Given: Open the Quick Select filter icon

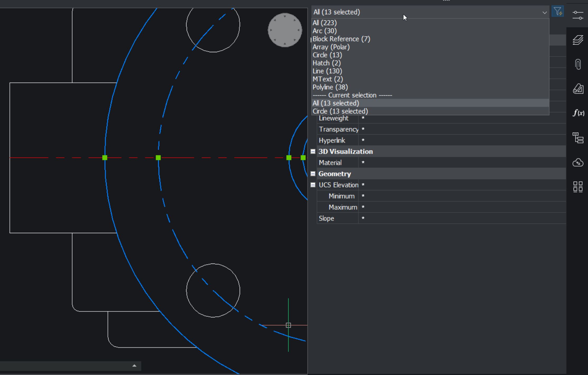Looking at the screenshot, I should [558, 11].
